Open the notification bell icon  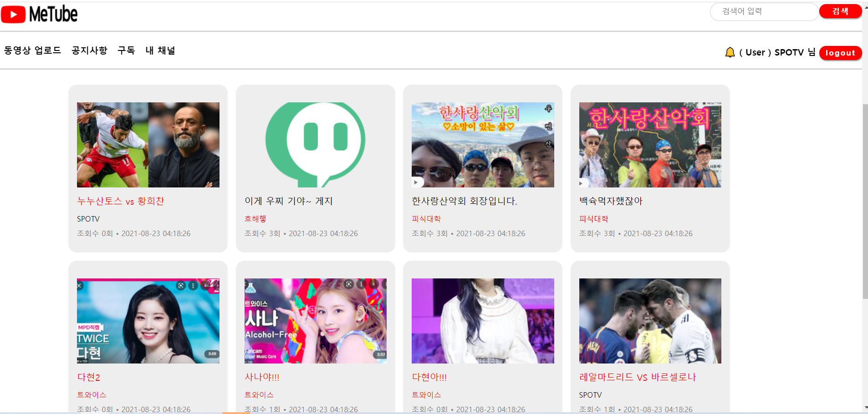(730, 52)
